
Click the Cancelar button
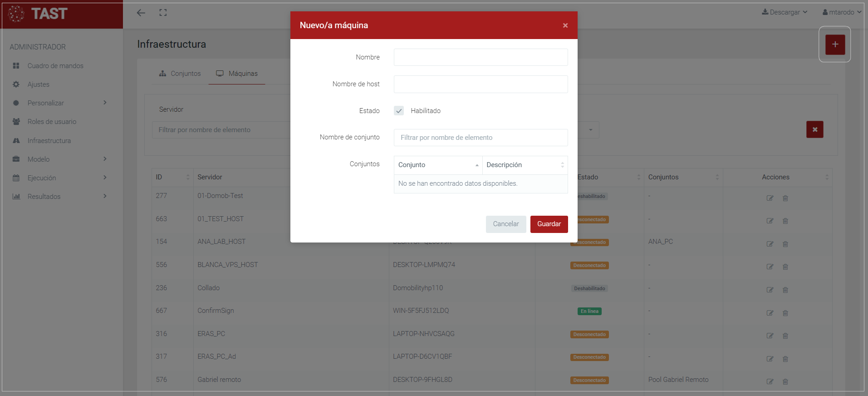coord(506,224)
